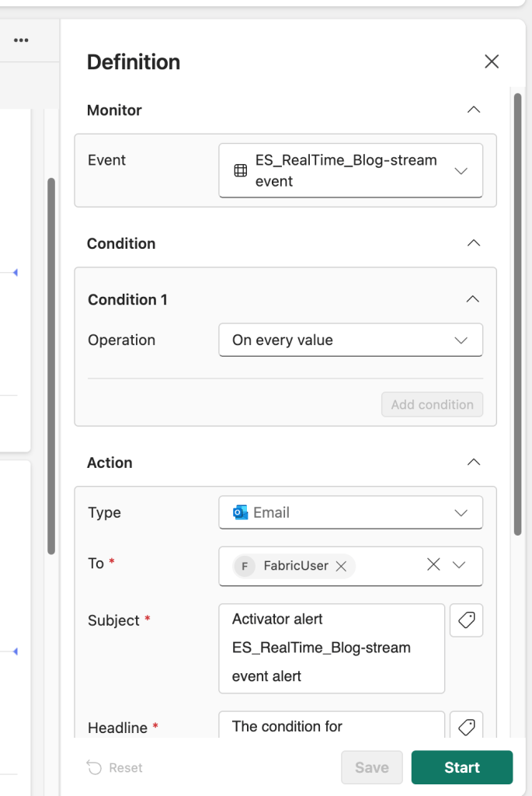Open the Operation dropdown
This screenshot has height=796, width=532.
tap(461, 340)
